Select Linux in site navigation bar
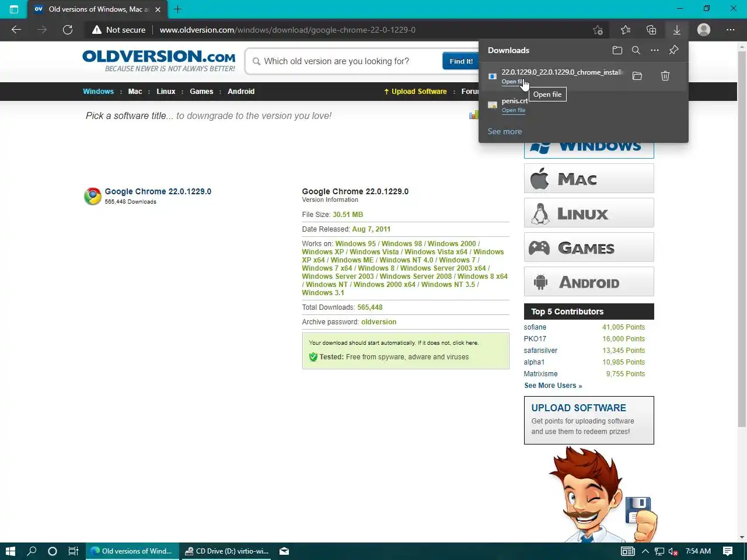The image size is (747, 560). click(x=166, y=92)
